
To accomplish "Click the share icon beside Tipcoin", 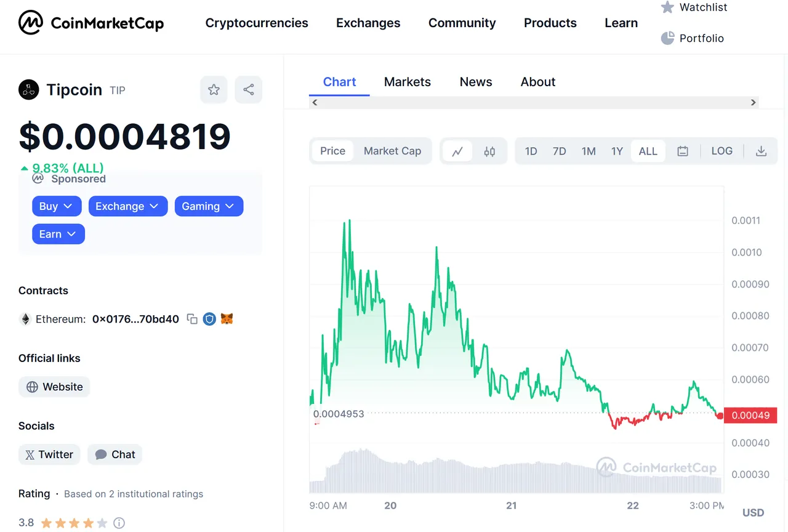I will coord(249,90).
